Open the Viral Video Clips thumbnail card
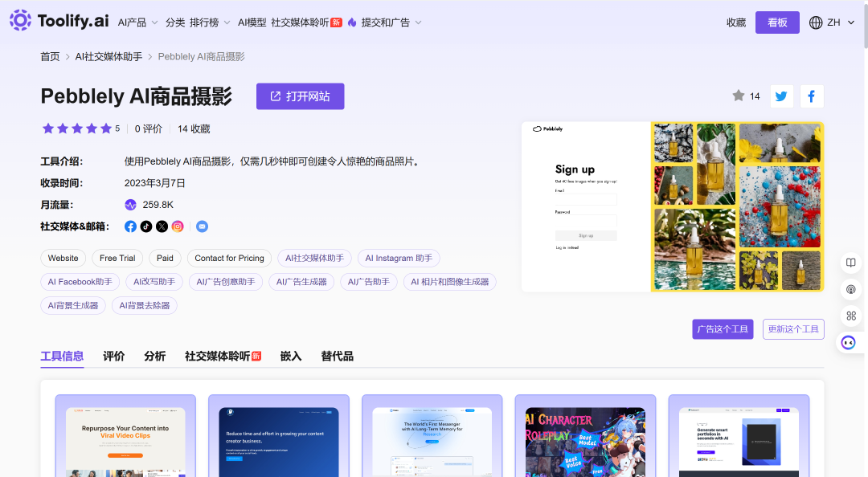The width and height of the screenshot is (868, 477). click(125, 436)
